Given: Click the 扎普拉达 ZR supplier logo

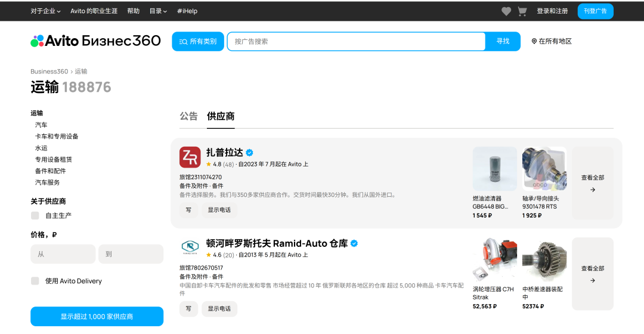Looking at the screenshot, I should 190,157.
